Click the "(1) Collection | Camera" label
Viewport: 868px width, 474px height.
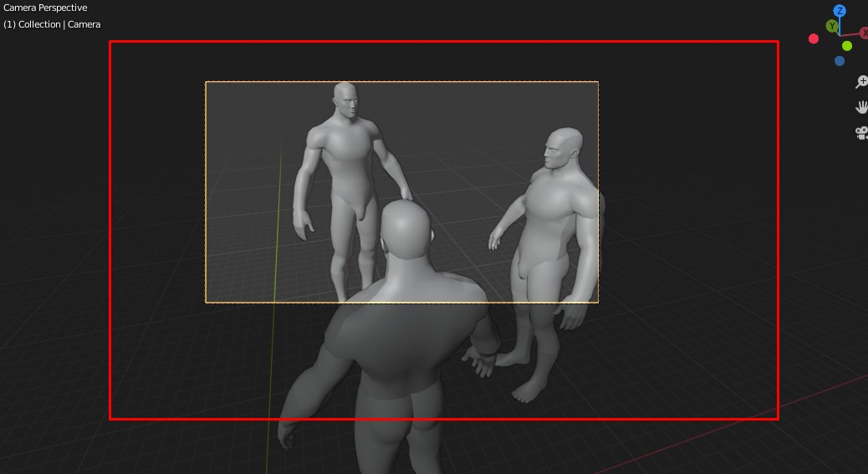[x=52, y=24]
